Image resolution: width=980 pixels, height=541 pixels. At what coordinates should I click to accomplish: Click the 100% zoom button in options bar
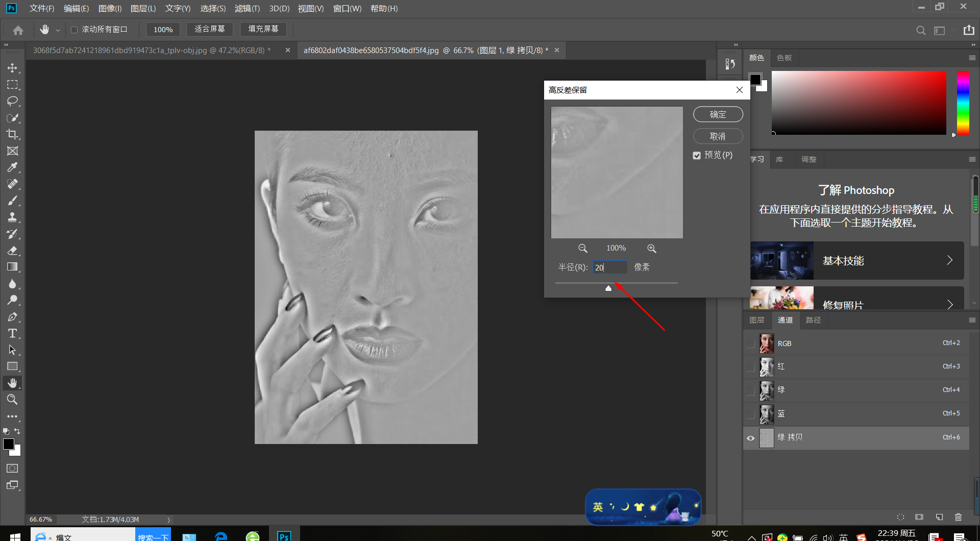click(163, 30)
